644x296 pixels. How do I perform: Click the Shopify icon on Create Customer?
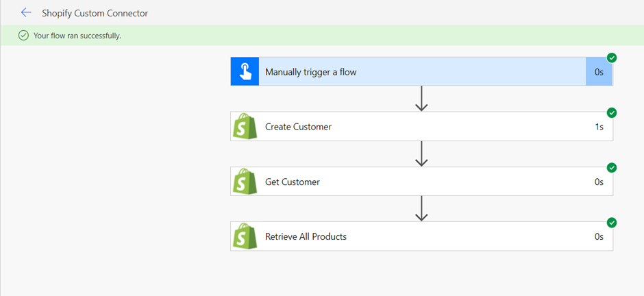pyautogui.click(x=245, y=126)
